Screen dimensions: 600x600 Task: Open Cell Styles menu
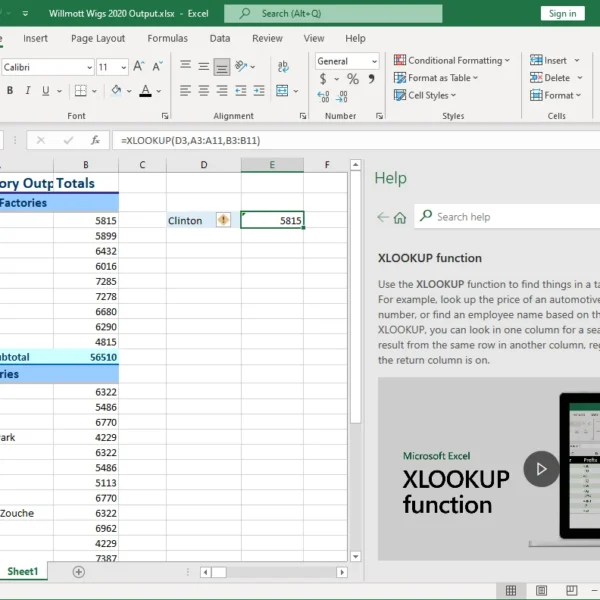pyautogui.click(x=425, y=95)
